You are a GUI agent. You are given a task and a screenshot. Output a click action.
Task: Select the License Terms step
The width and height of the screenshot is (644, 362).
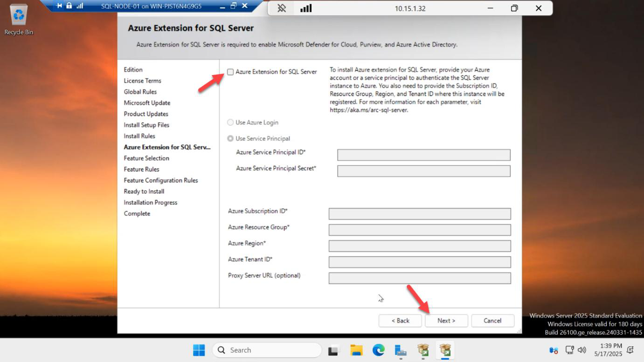[x=143, y=81]
